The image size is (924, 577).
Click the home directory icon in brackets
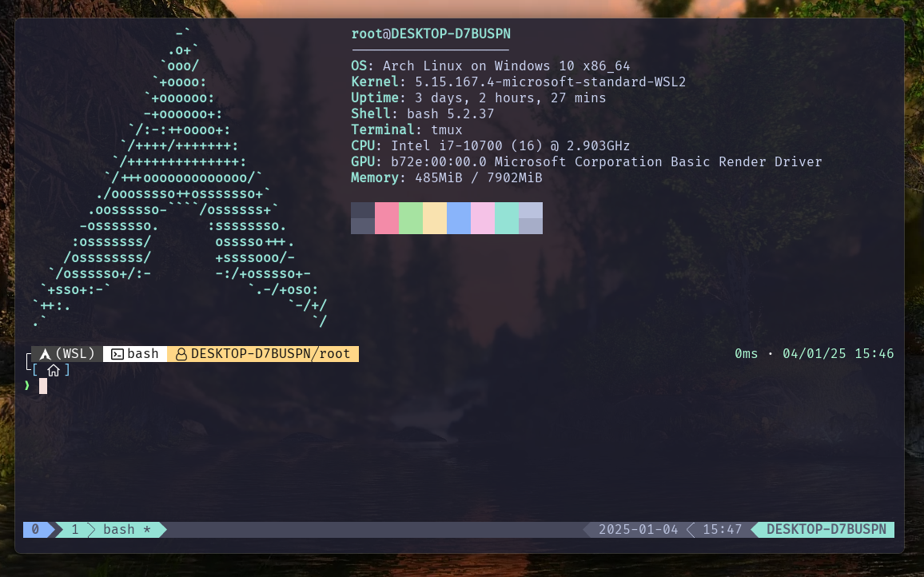[54, 370]
